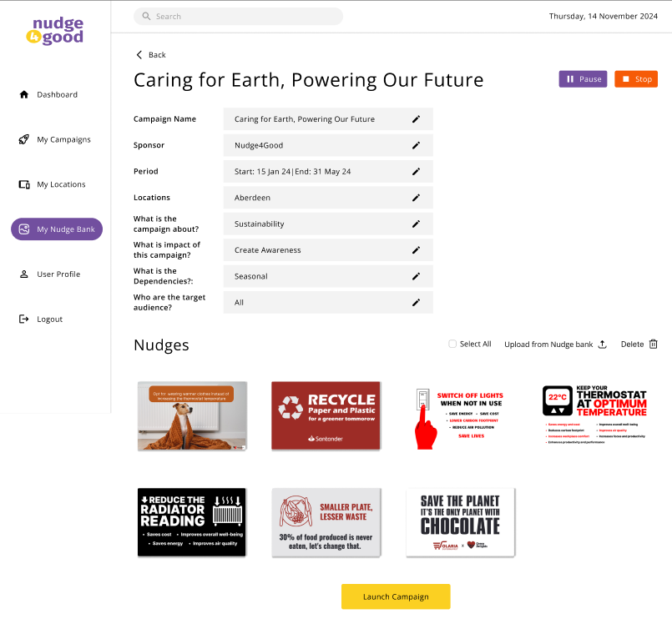Open the Save the Planet chocolate nudge
The image size is (672, 634).
pyautogui.click(x=460, y=522)
